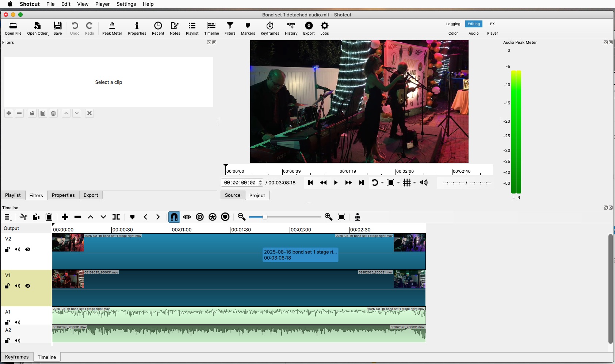Add a filter with plus button

[9, 113]
